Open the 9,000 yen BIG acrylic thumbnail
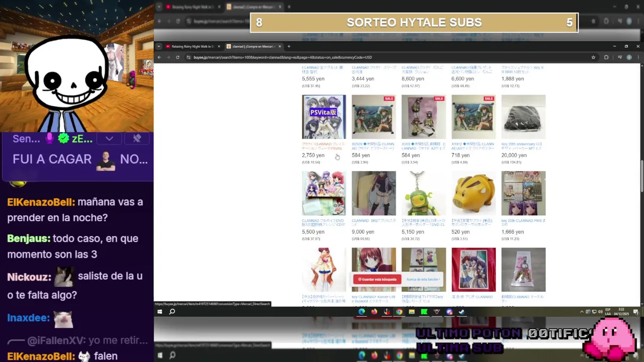Viewport: 644px width, 362px height. pyautogui.click(x=374, y=193)
